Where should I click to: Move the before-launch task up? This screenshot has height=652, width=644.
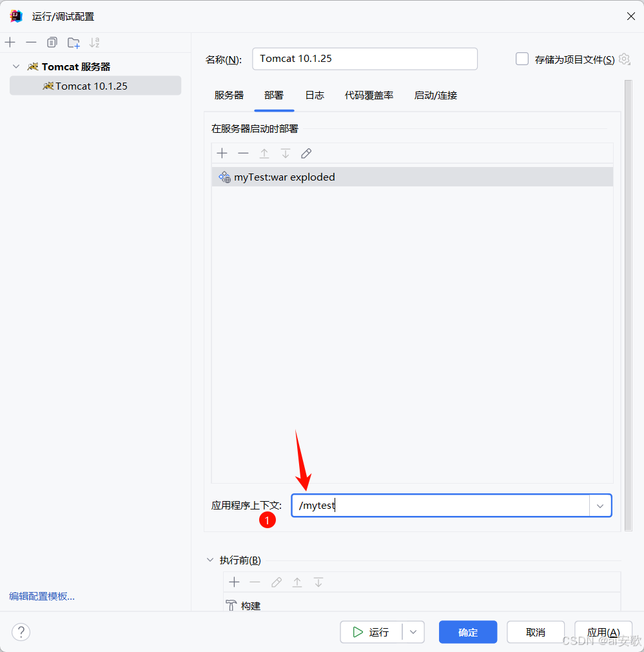[x=297, y=582]
